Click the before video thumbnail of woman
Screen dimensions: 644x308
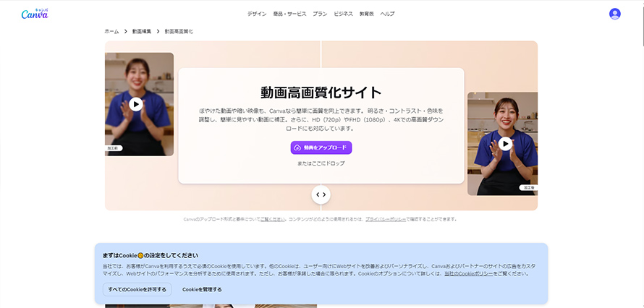pos(139,104)
